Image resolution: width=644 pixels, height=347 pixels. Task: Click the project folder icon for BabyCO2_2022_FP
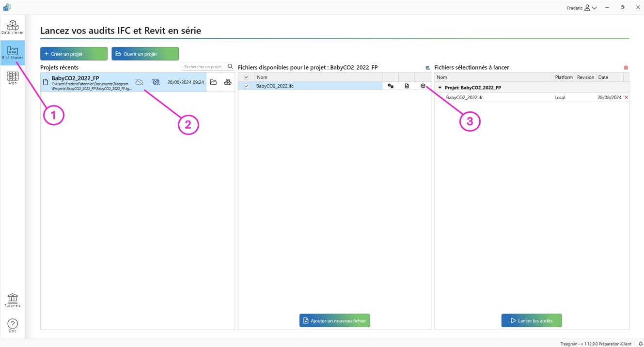pyautogui.click(x=214, y=82)
